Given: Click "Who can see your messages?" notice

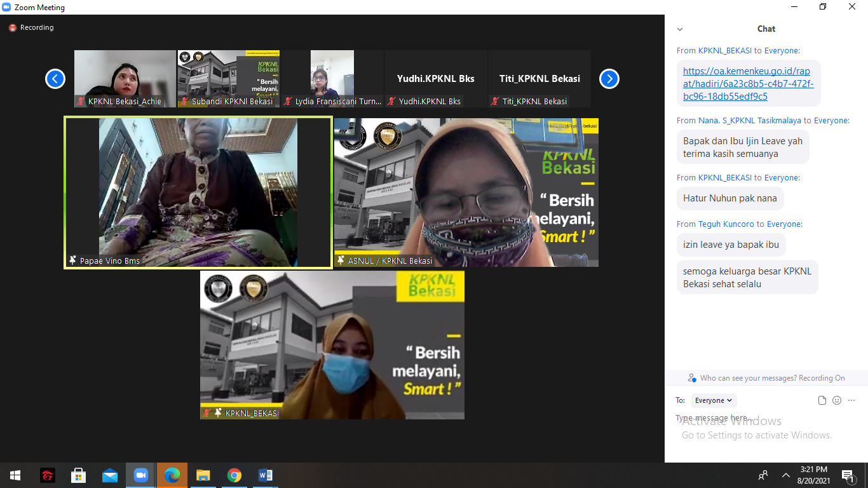Looking at the screenshot, I should coord(766,378).
